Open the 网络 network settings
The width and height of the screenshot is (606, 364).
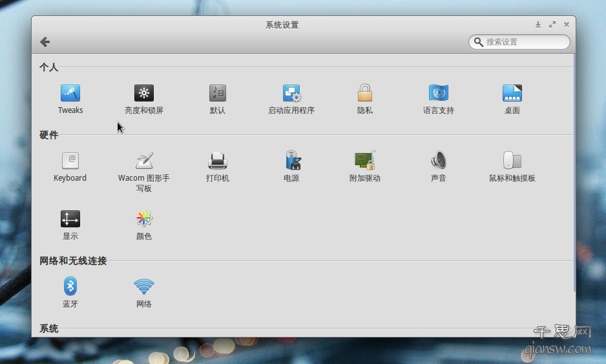point(144,292)
